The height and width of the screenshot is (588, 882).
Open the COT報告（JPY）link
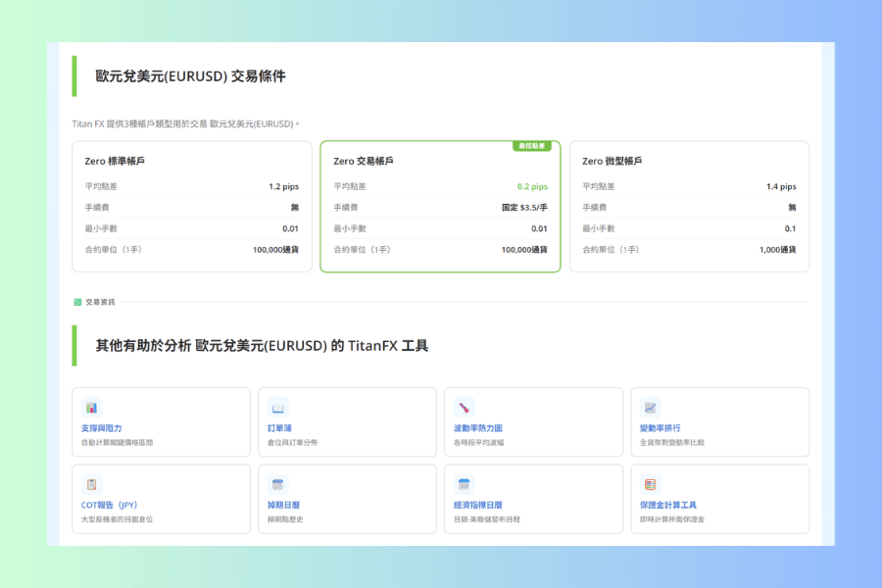pos(109,505)
